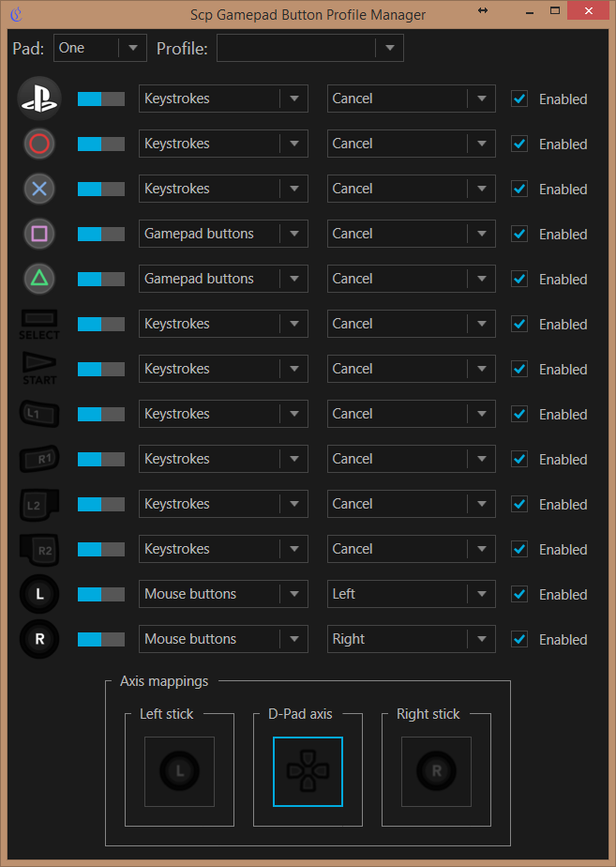The width and height of the screenshot is (616, 867).
Task: Uncheck Enabled for left stick L row
Action: click(519, 594)
